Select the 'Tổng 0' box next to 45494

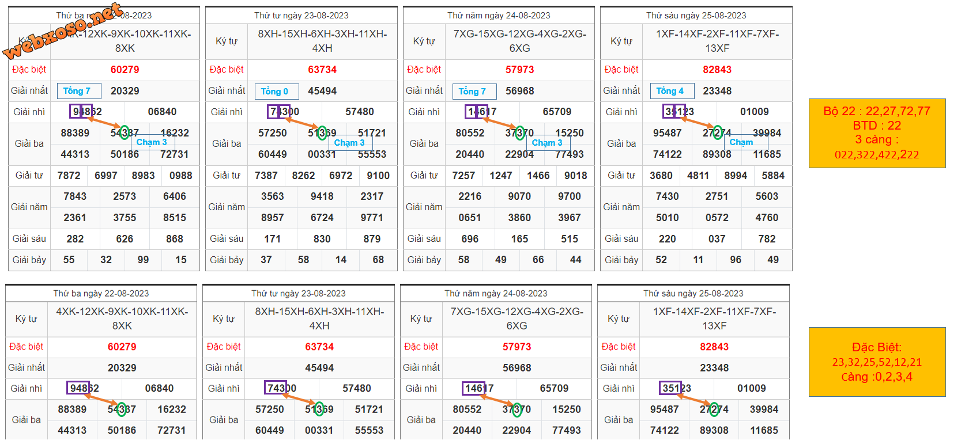(275, 91)
